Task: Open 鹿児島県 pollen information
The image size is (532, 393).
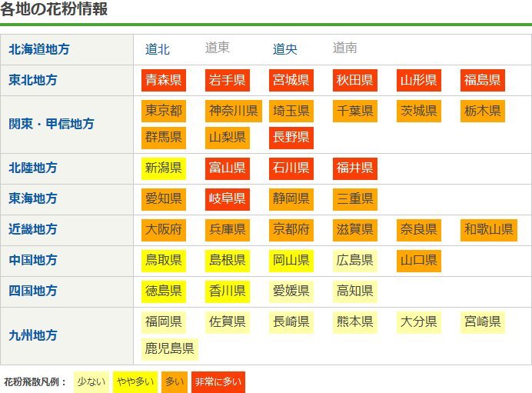Action: pos(170,349)
